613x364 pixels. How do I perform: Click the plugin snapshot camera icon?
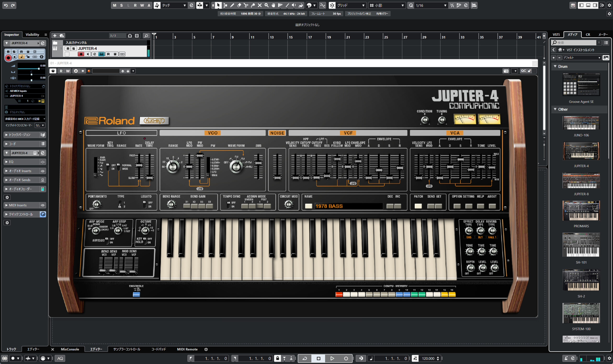click(x=506, y=71)
